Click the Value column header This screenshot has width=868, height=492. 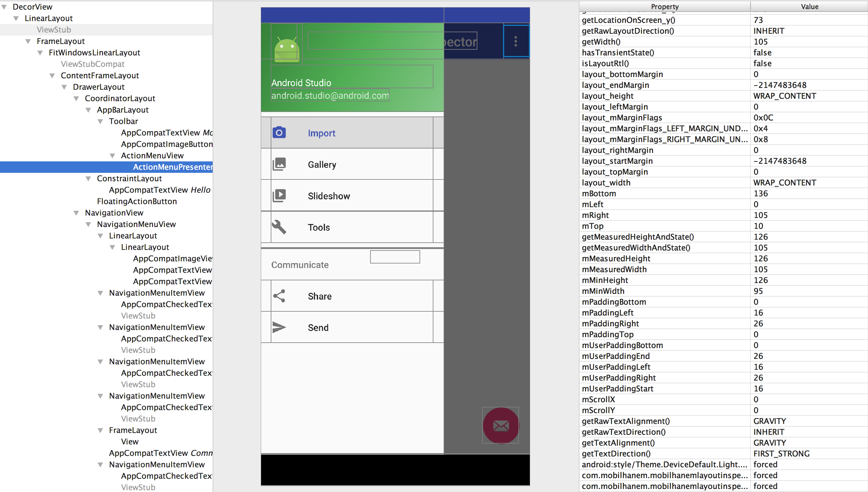point(809,6)
